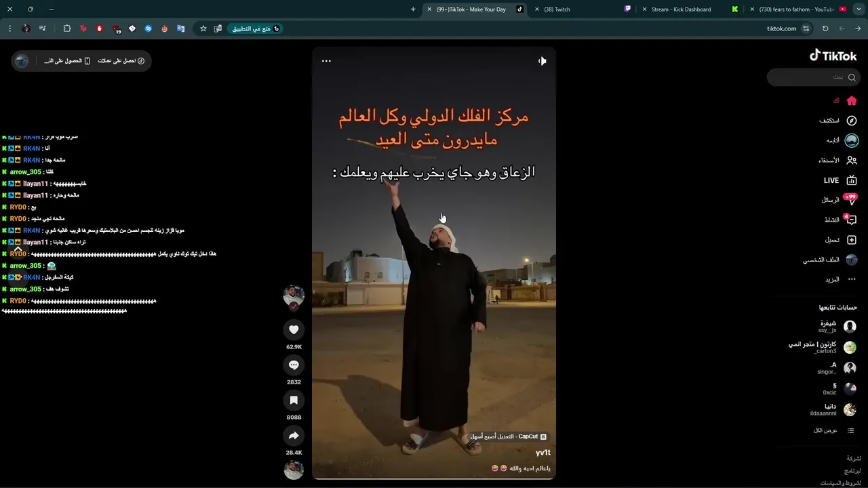
Task: Open comments showing 2832 count
Action: click(x=294, y=365)
